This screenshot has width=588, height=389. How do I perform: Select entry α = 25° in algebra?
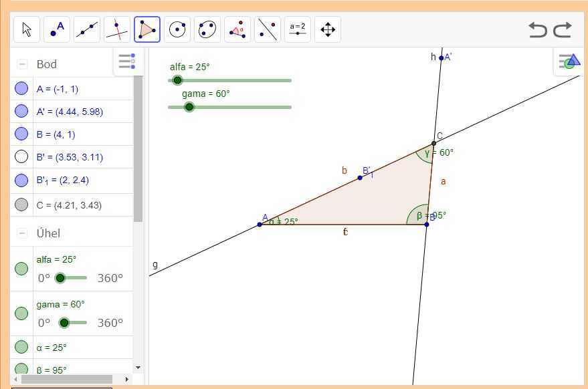52,348
